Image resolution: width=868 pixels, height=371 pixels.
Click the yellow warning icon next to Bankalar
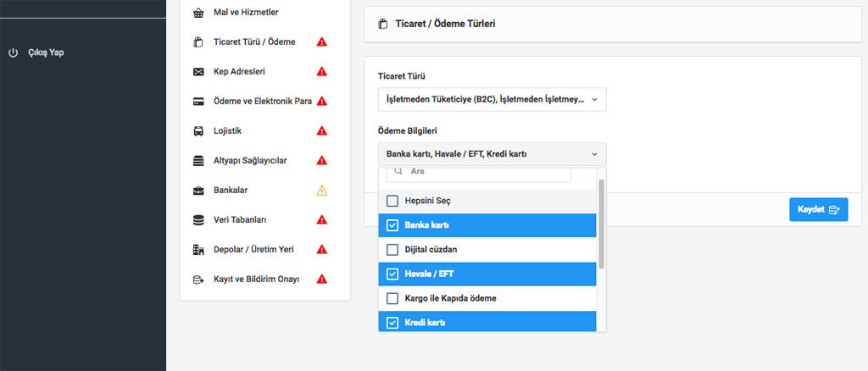[322, 191]
